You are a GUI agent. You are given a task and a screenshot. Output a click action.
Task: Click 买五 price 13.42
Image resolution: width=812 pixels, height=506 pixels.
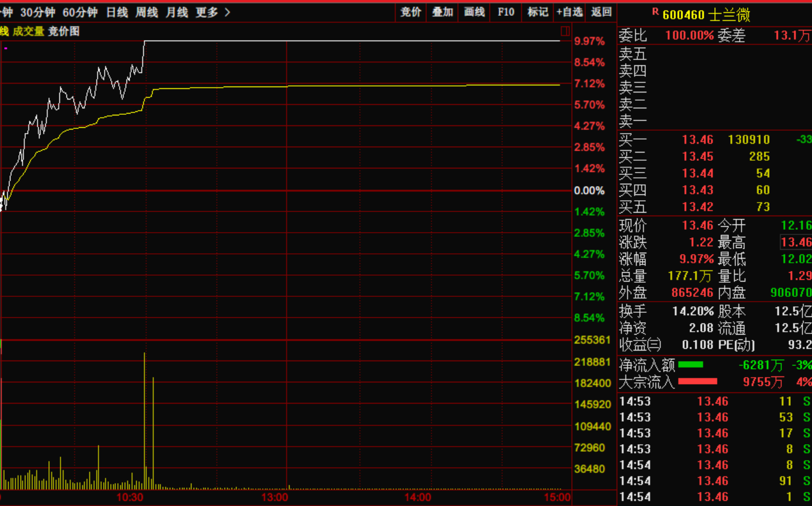click(x=698, y=207)
